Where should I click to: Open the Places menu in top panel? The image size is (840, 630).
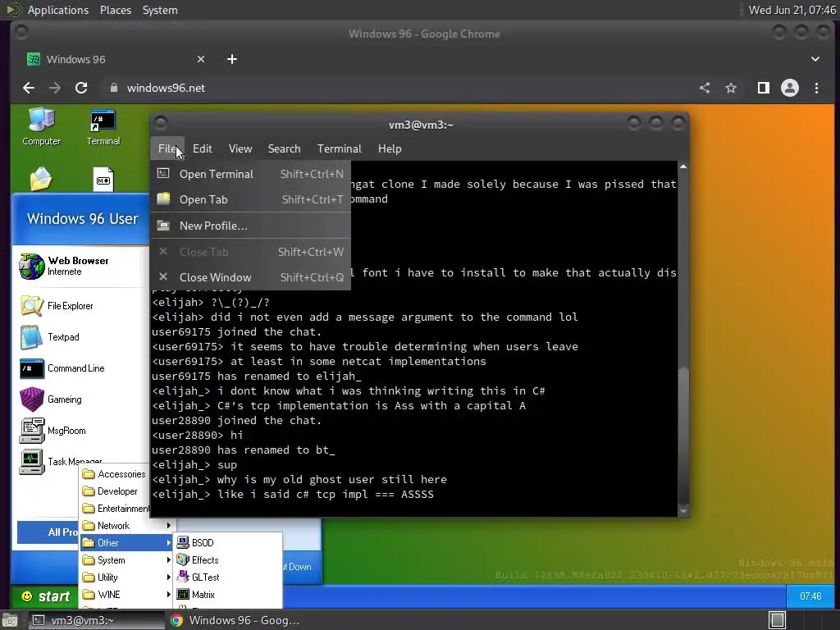tap(115, 10)
